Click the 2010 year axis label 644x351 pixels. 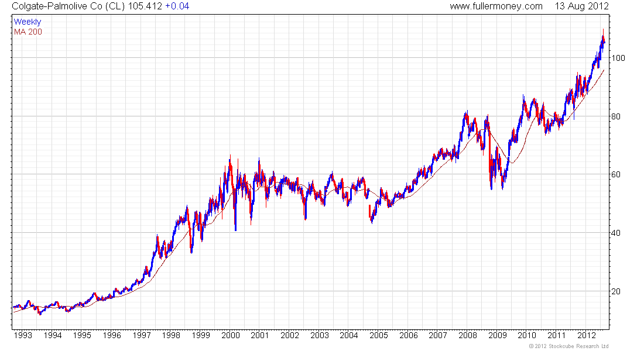coord(527,335)
